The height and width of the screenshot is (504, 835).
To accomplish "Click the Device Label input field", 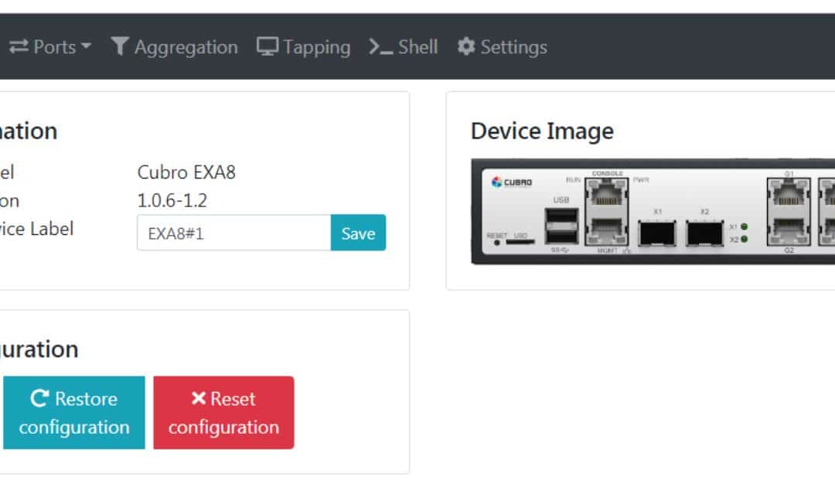I will tap(233, 233).
